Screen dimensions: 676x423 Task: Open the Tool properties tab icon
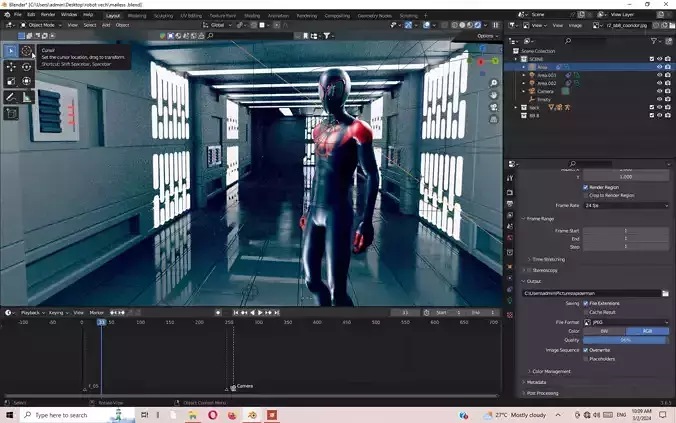[510, 178]
